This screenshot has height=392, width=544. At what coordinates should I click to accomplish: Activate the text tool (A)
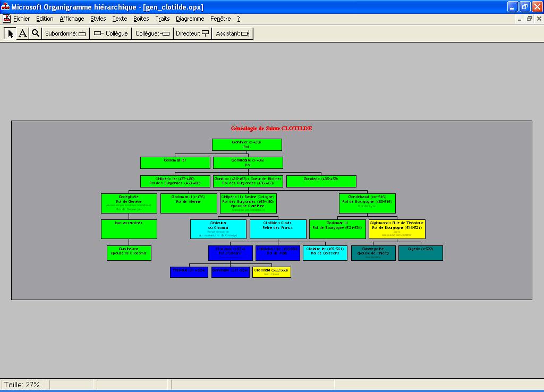tap(23, 33)
